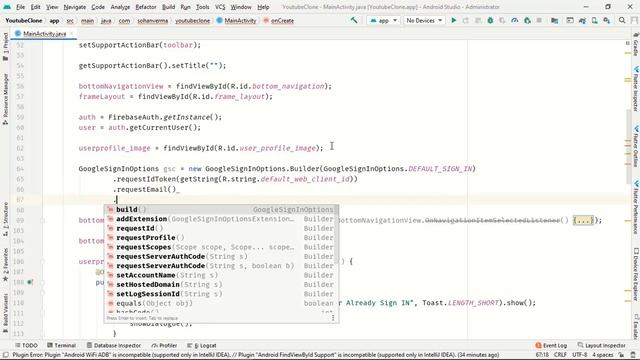Click the Sync Project with Gradle icon

582,20
